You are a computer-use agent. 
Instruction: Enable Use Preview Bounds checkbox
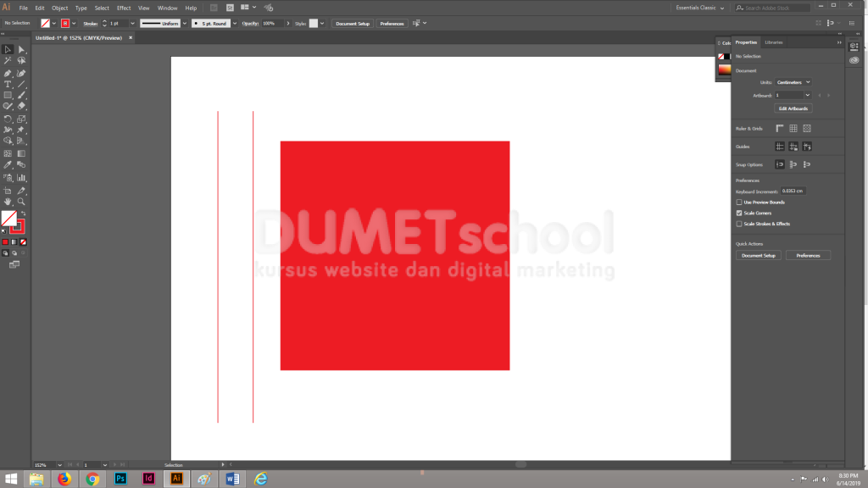tap(739, 202)
